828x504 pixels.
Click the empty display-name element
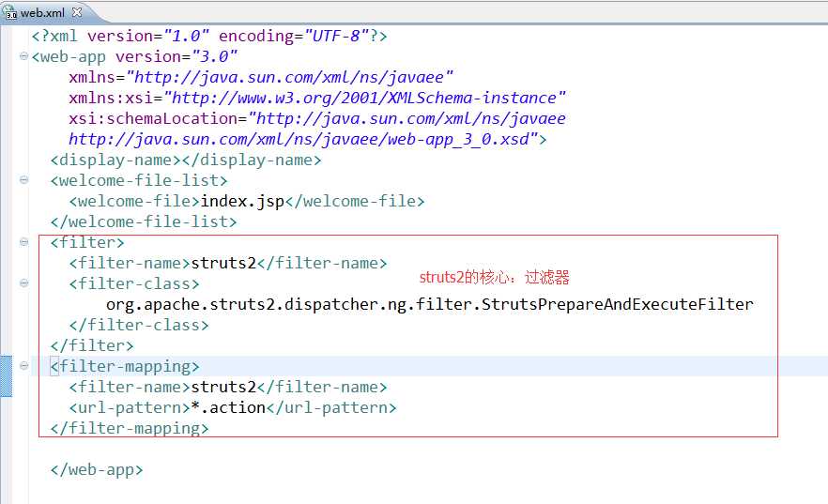pyautogui.click(x=186, y=160)
